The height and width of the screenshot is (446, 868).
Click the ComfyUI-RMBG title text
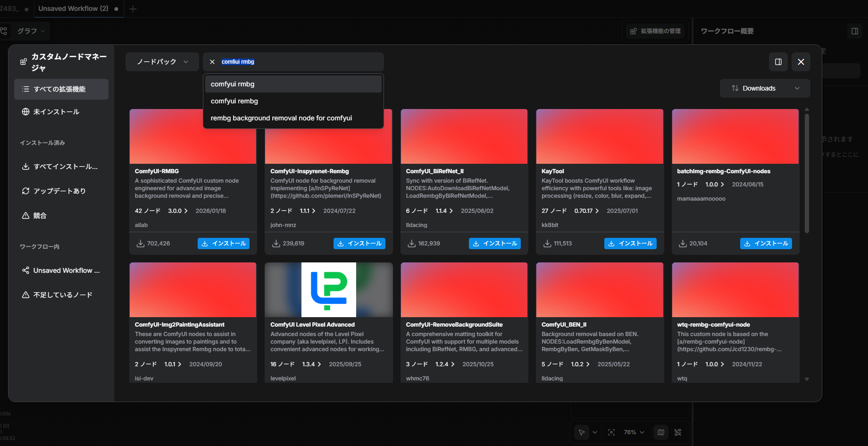click(157, 171)
